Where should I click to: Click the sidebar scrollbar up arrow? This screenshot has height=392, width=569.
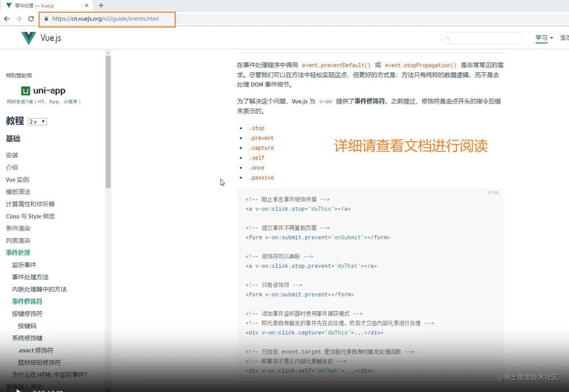point(108,53)
